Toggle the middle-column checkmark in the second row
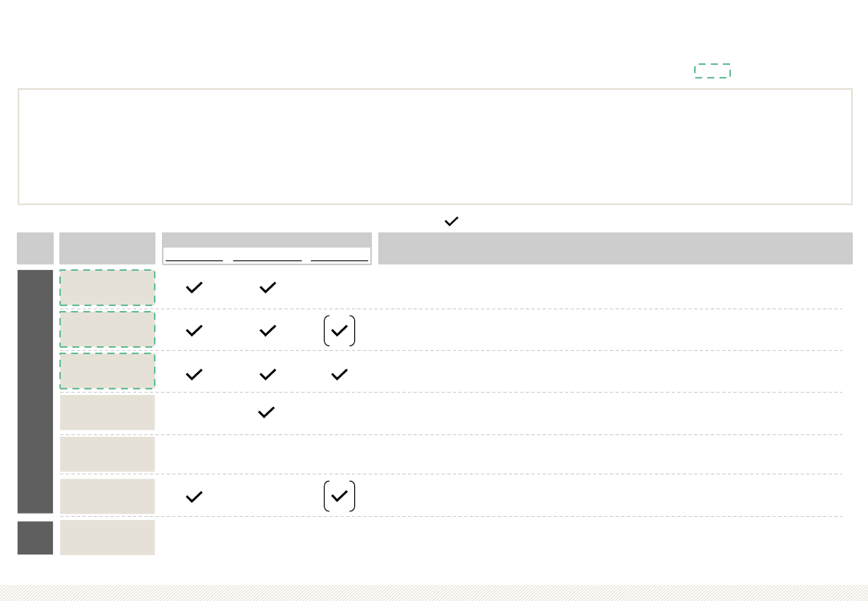The image size is (868, 601). pyautogui.click(x=268, y=330)
